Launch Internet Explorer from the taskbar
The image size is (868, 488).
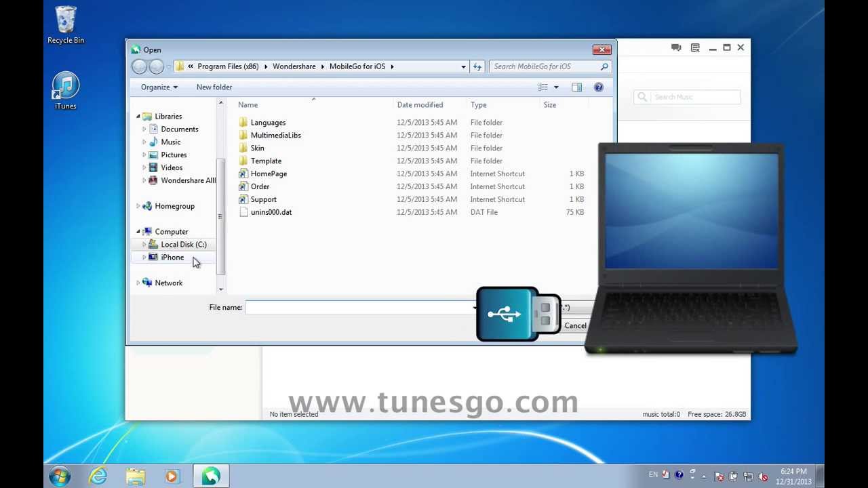[x=99, y=476]
